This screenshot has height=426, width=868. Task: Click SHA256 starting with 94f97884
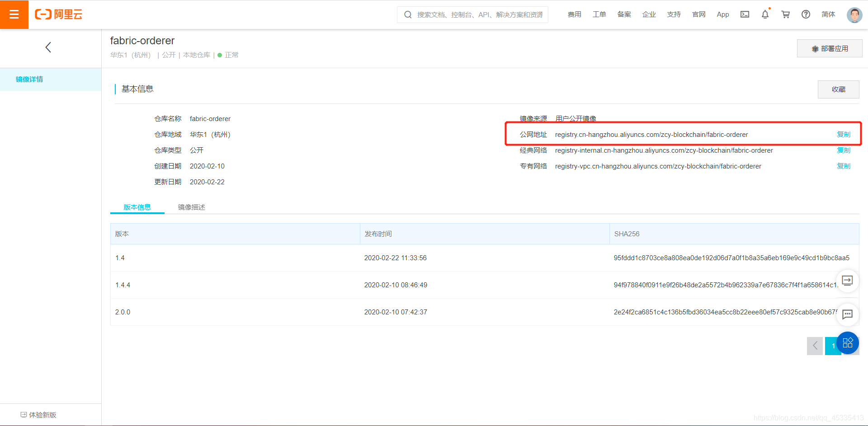[x=726, y=285]
